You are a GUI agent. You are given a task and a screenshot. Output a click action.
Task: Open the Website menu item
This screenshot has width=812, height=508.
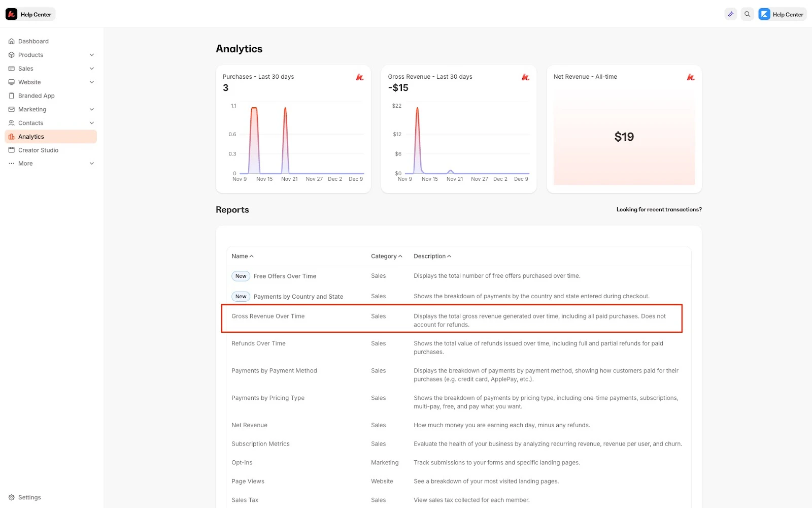point(29,82)
